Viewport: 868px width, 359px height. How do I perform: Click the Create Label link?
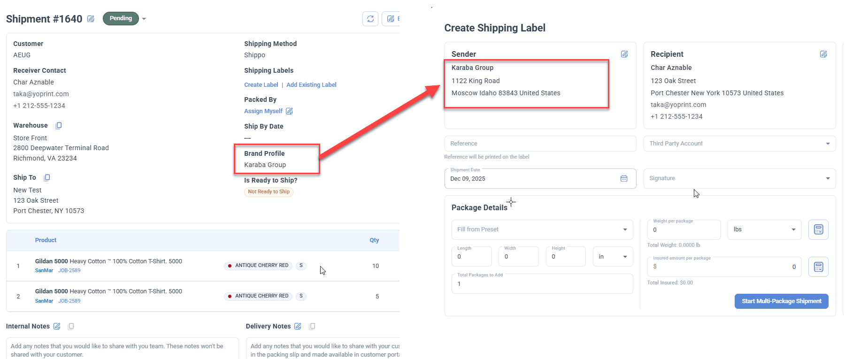pyautogui.click(x=261, y=85)
